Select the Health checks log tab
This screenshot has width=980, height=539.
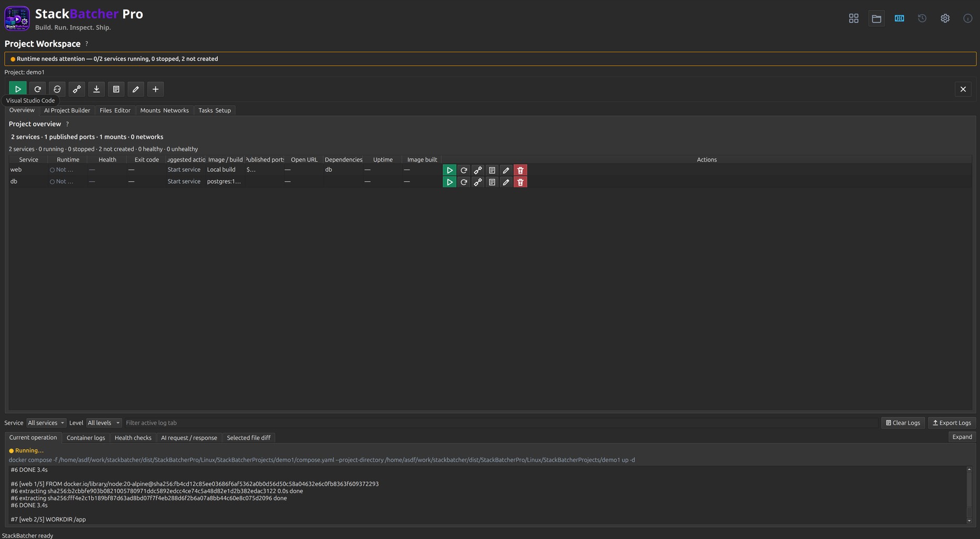(133, 438)
